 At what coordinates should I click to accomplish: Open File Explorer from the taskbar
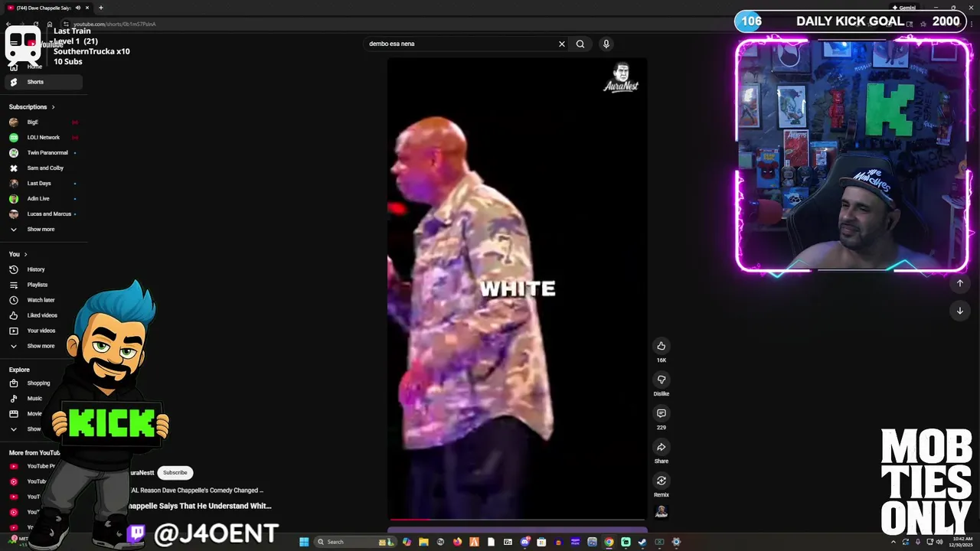click(x=423, y=542)
